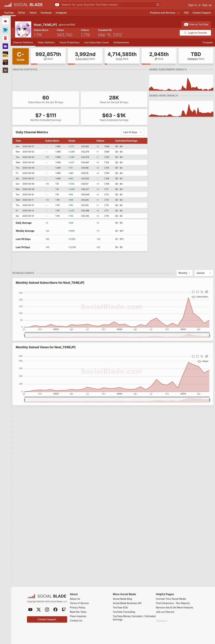Switch Views chart to line view
Viewport: 215px width, 644px height.
202,356
